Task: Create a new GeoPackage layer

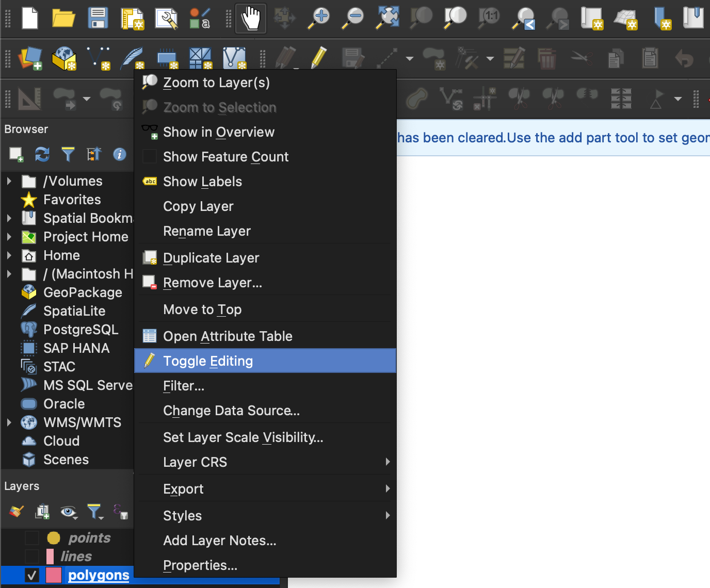Action: [63, 58]
